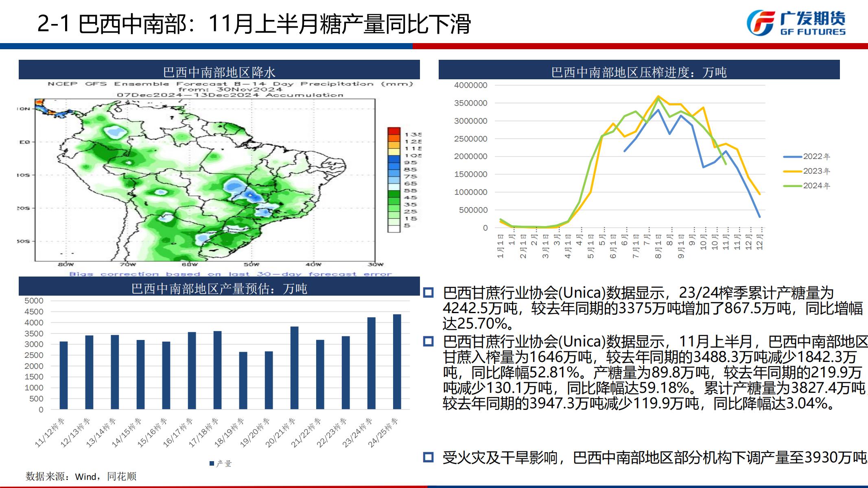Screen dimensions: 868x488
Task: Click the 2500 bar chart axis label
Action: click(34, 355)
